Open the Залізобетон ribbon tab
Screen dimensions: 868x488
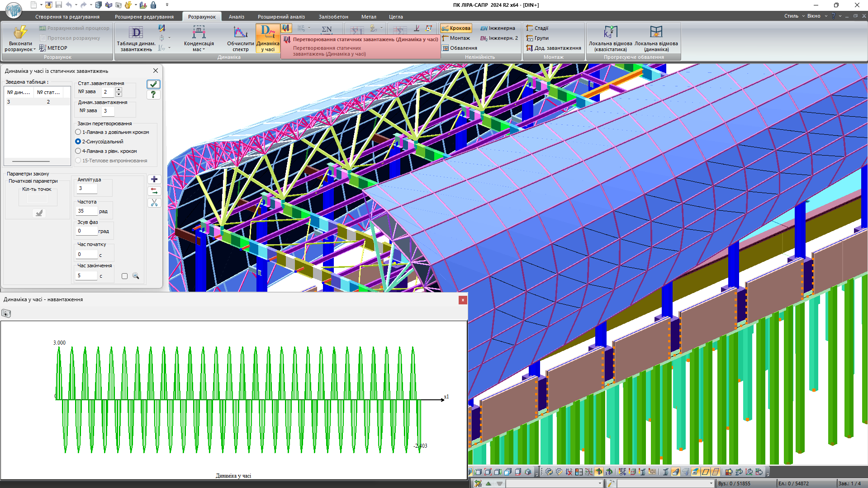pos(333,17)
